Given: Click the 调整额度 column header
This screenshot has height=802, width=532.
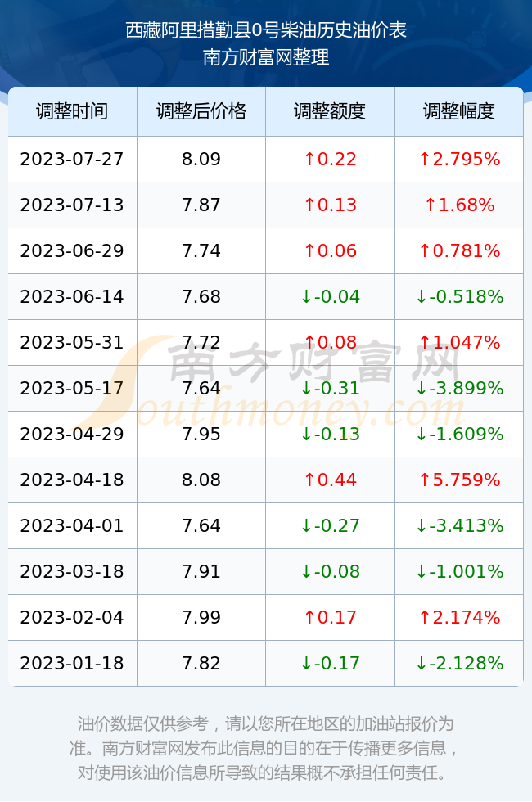Looking at the screenshot, I should [x=330, y=111].
